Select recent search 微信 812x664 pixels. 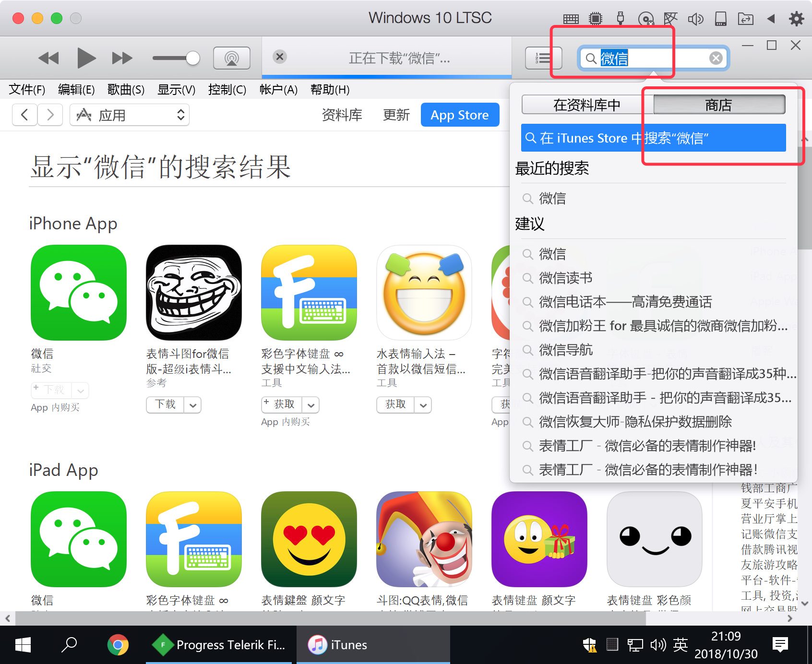tap(653, 199)
